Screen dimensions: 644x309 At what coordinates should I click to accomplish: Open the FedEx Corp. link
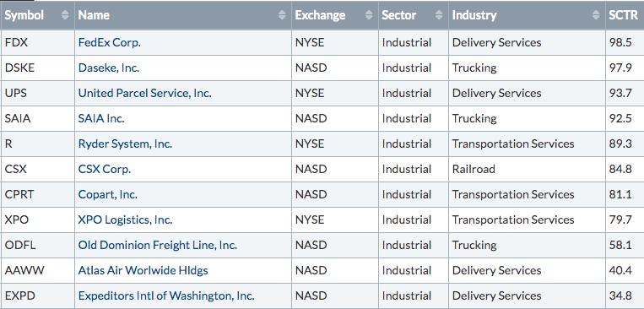point(109,42)
